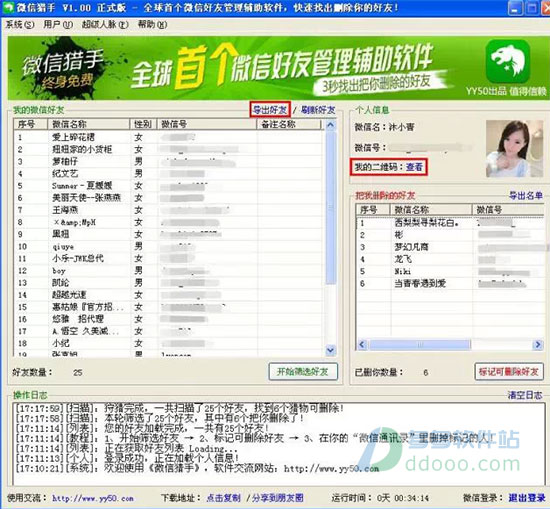The image size is (550, 509).
Task: Click the title bar app icon
Action: click(8, 7)
